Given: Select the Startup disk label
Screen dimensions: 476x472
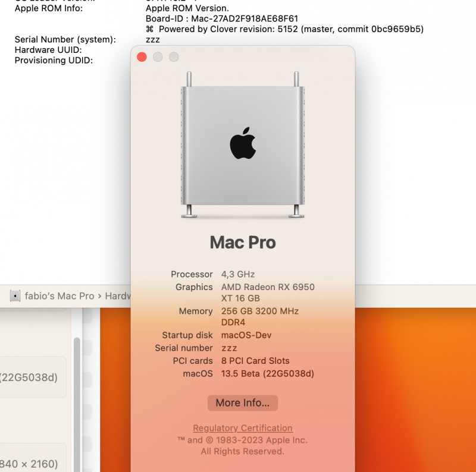Looking at the screenshot, I should tap(187, 335).
